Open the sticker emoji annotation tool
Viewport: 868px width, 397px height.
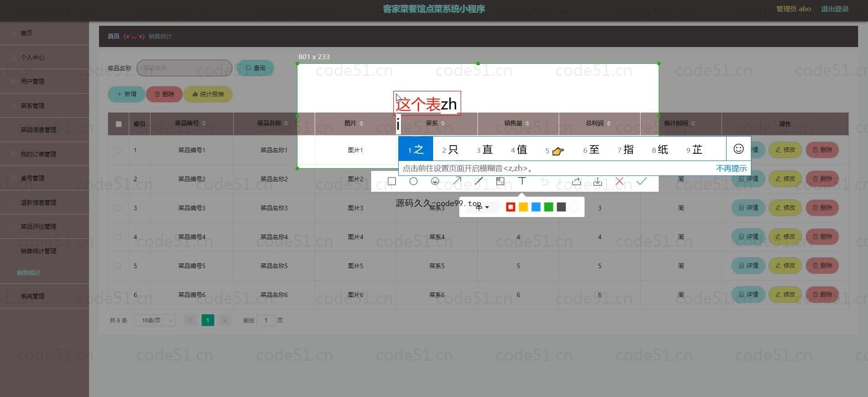(x=435, y=181)
